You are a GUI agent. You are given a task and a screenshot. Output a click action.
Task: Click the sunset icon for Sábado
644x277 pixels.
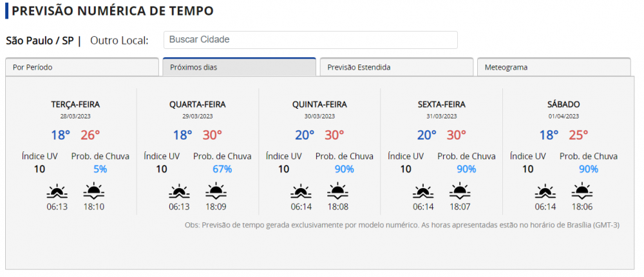(582, 191)
